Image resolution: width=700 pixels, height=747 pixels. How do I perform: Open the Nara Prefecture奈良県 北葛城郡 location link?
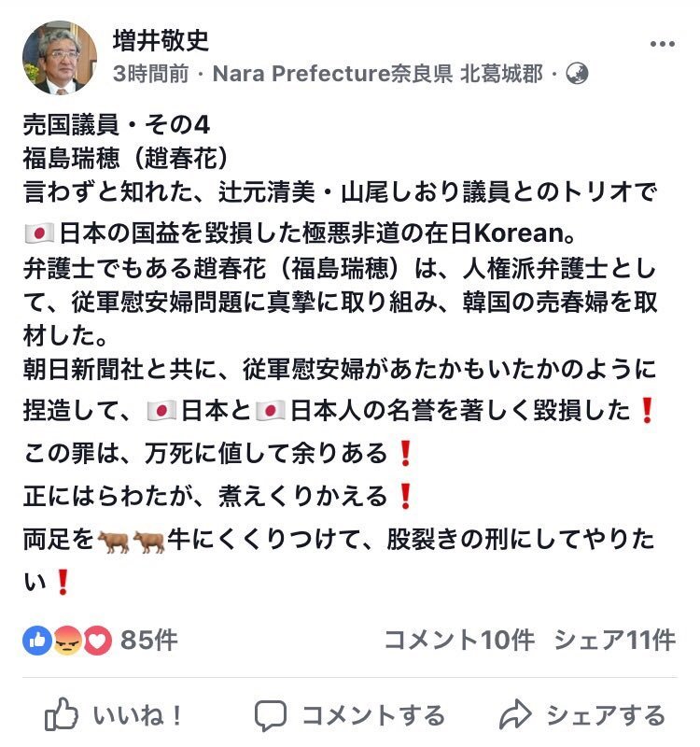pyautogui.click(x=378, y=74)
